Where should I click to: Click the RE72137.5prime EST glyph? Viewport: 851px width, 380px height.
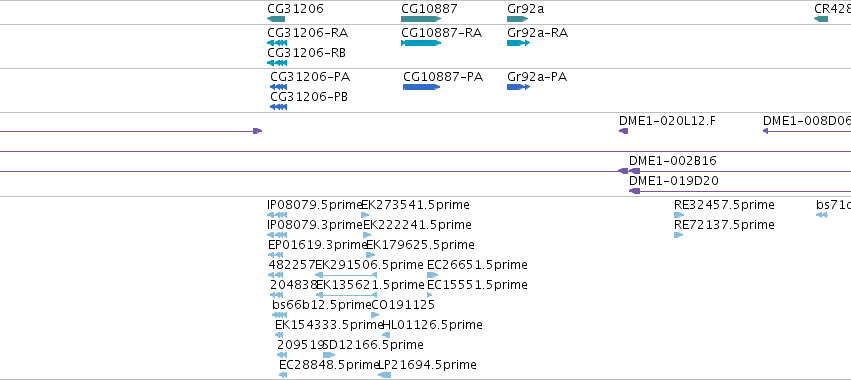coord(678,235)
